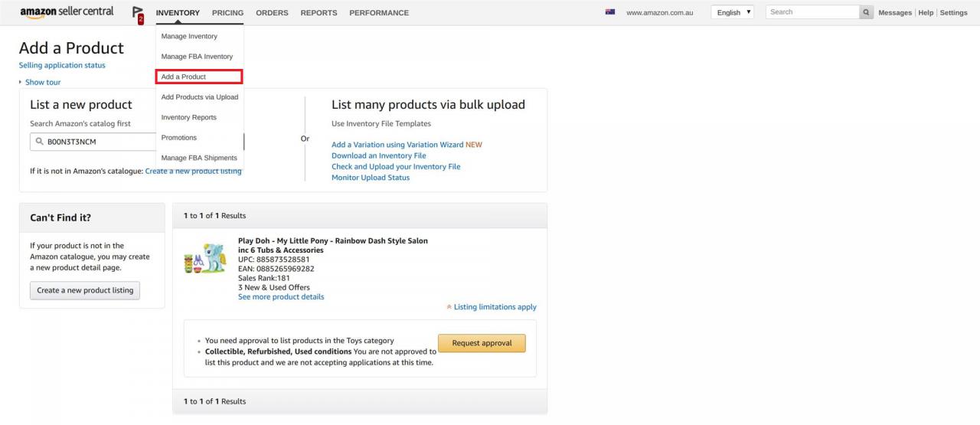Expand the Show tour disclosure triangle
Image resolution: width=980 pixels, height=425 pixels.
[21, 82]
